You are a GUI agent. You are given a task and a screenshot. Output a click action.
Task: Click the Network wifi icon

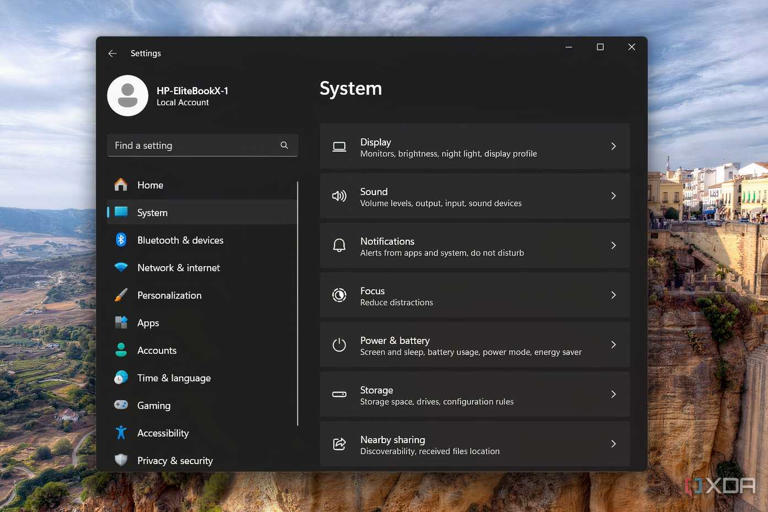point(121,267)
